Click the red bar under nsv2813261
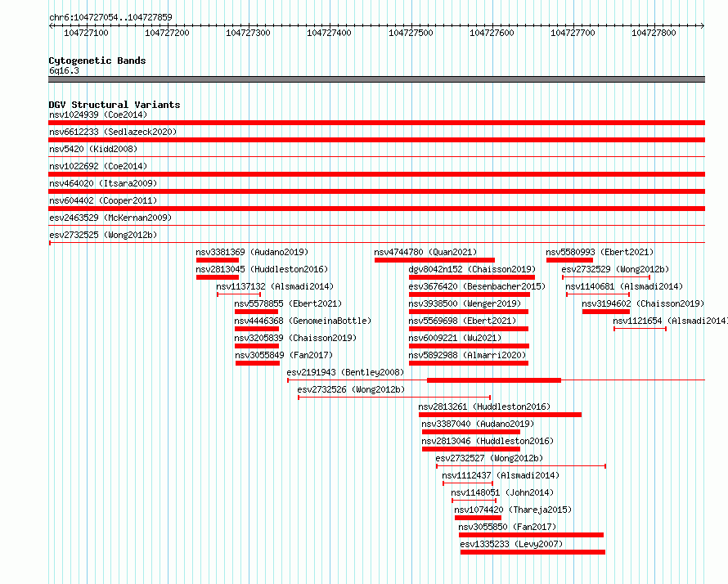Screen dimensions: 728x584 (x=500, y=415)
